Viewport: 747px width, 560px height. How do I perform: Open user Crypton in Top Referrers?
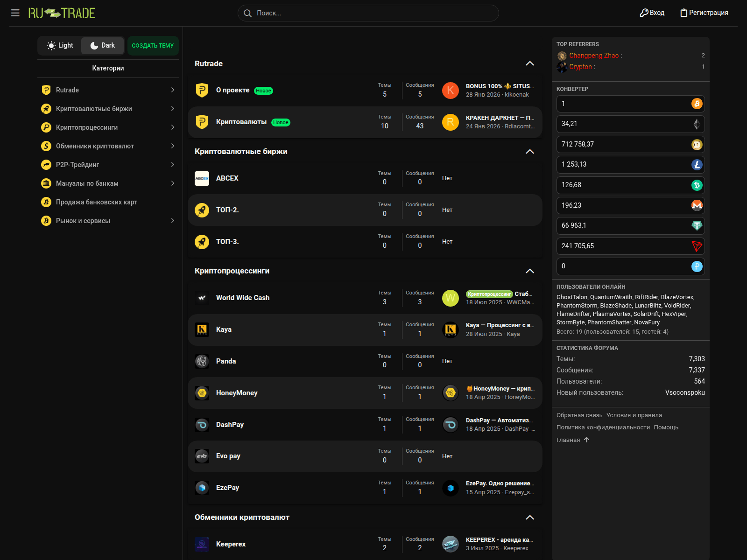coord(580,67)
